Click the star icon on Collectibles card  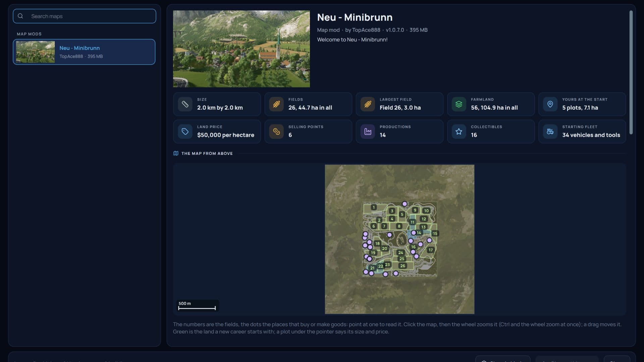tap(459, 132)
